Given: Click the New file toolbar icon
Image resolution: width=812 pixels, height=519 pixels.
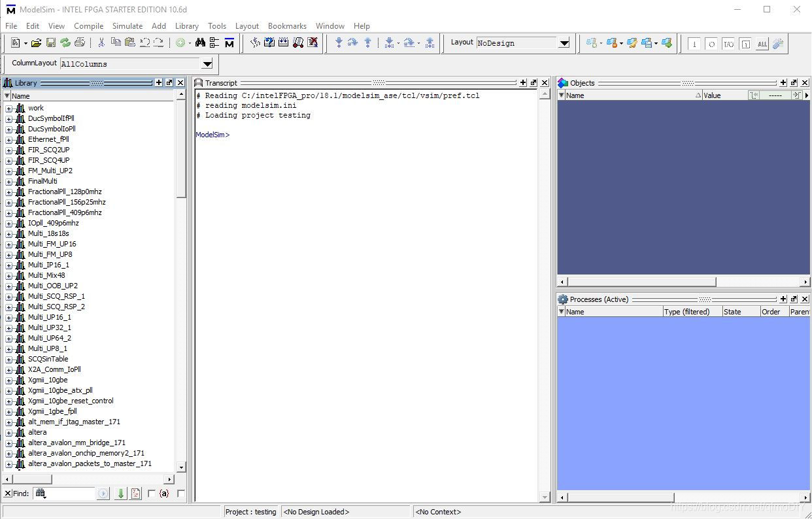Looking at the screenshot, I should (16, 42).
